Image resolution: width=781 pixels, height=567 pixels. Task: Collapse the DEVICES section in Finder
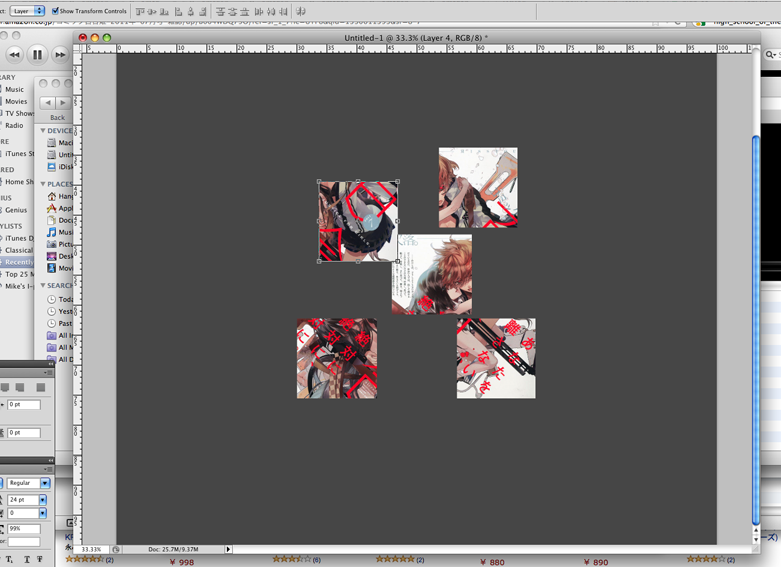pos(43,131)
